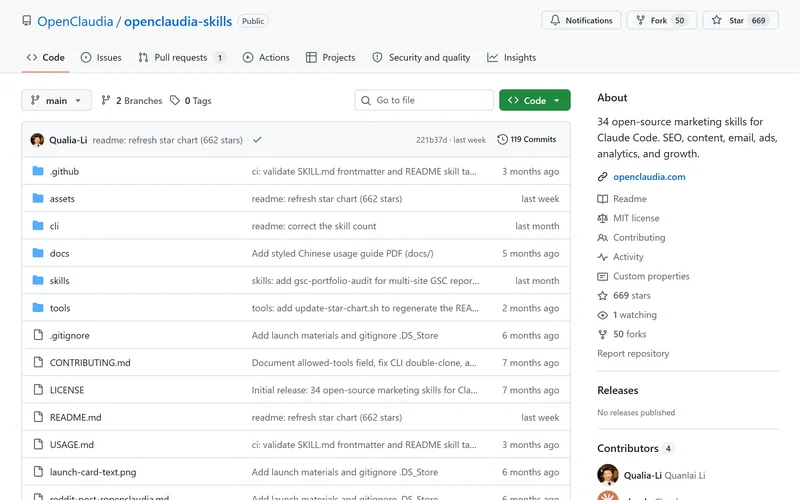Open the skills folder name
Viewport: 800px width, 500px height.
pos(59,281)
